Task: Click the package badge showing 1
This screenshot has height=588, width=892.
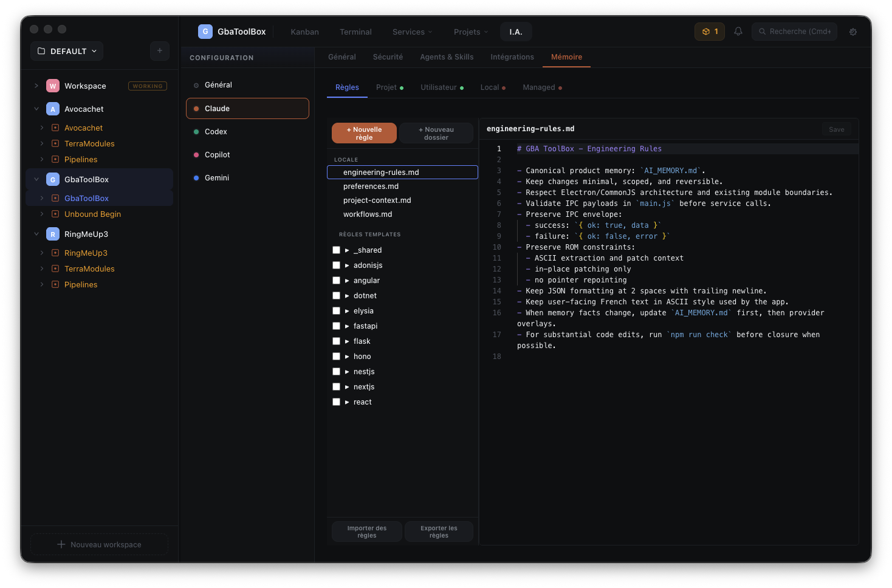Action: pyautogui.click(x=710, y=32)
